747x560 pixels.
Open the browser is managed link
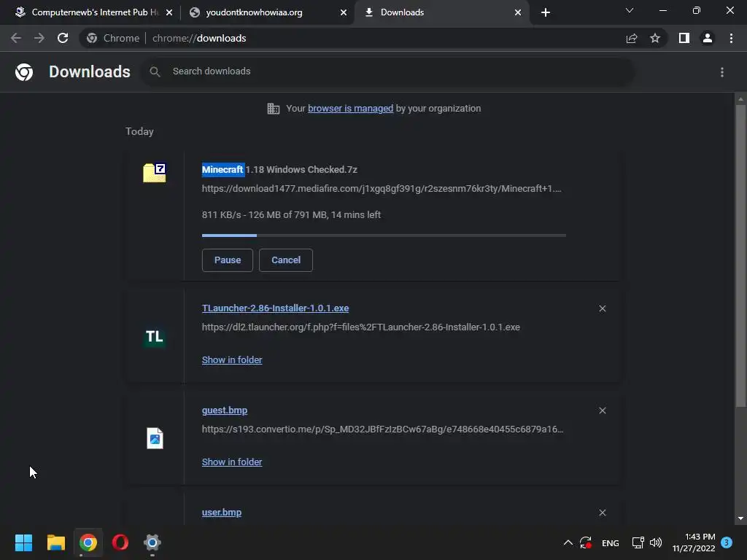351,109
